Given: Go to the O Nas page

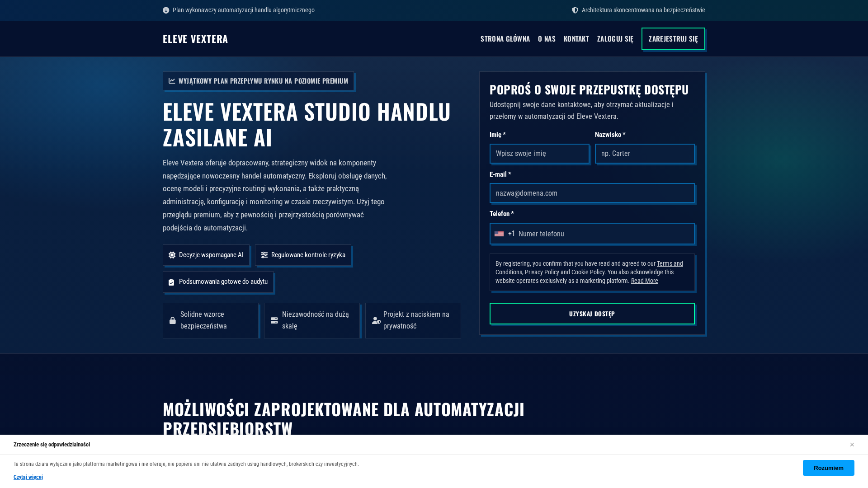Looking at the screenshot, I should click(547, 39).
